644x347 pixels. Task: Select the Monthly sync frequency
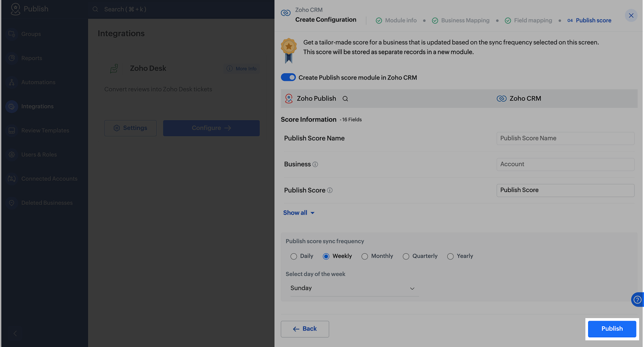365,256
